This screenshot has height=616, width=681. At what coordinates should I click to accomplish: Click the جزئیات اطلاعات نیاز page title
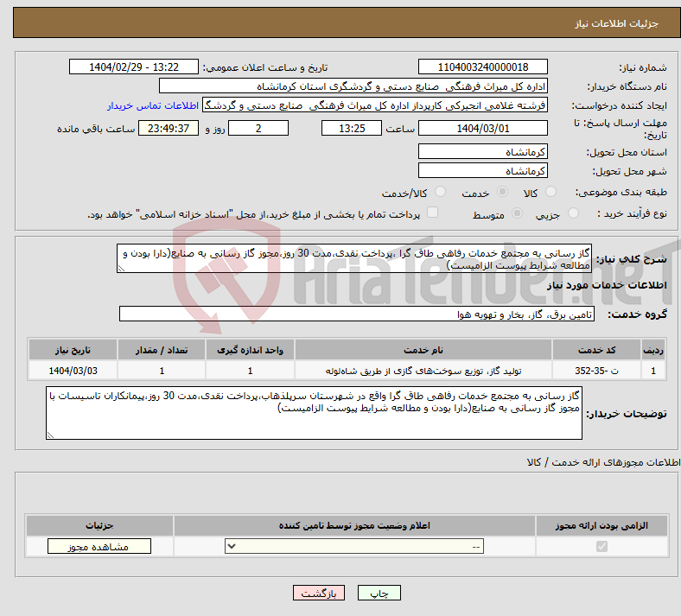point(617,23)
